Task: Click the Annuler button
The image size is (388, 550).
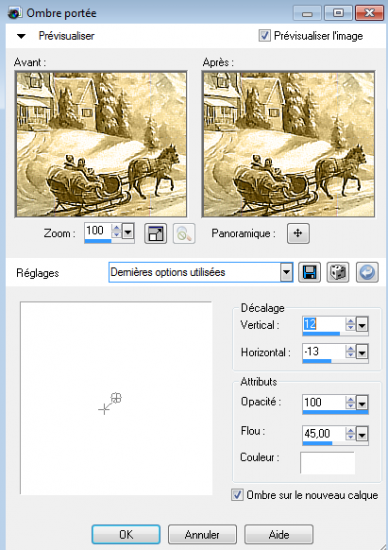Action: coord(202,534)
